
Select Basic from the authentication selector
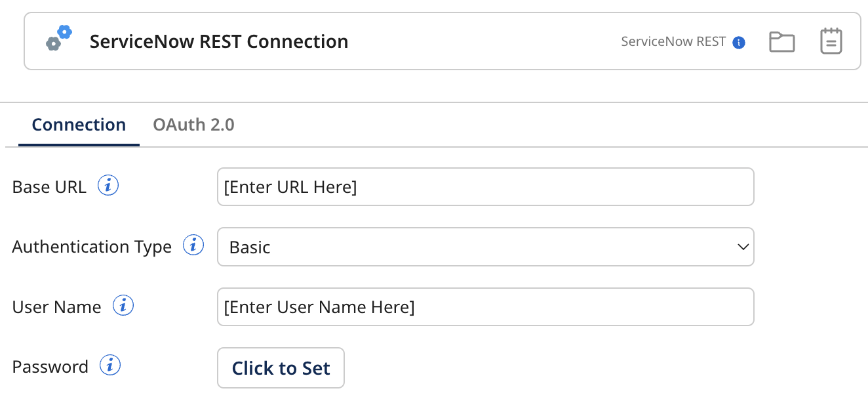(x=485, y=247)
